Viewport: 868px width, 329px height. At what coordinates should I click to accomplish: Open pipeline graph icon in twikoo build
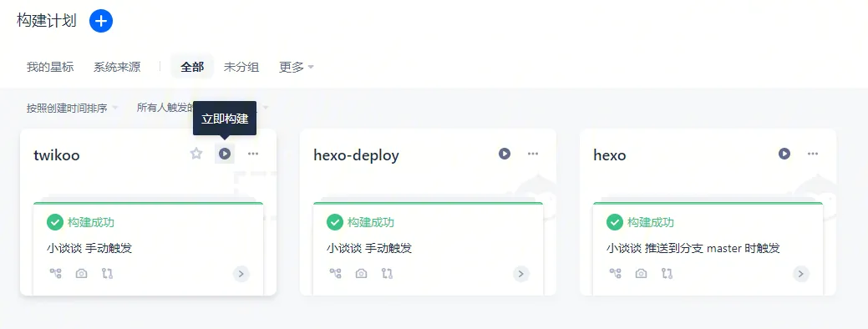55,273
